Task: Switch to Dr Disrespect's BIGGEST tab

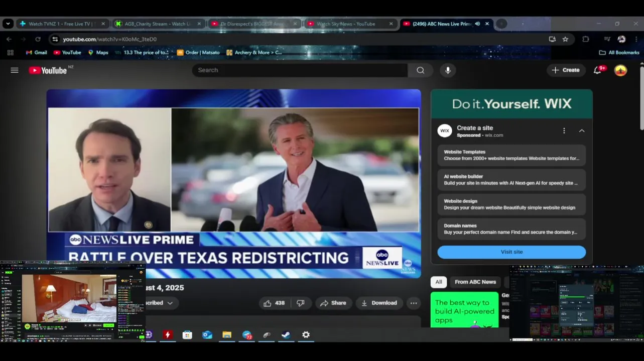Action: click(254, 24)
